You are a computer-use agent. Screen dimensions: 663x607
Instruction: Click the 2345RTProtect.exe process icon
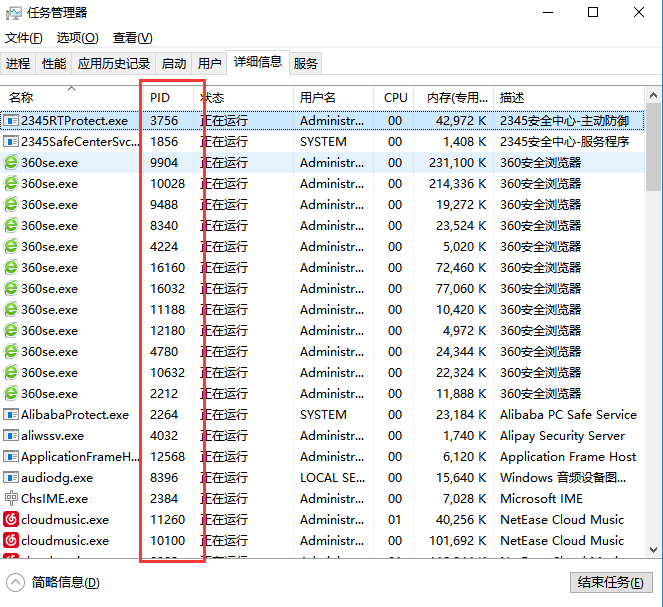12,121
